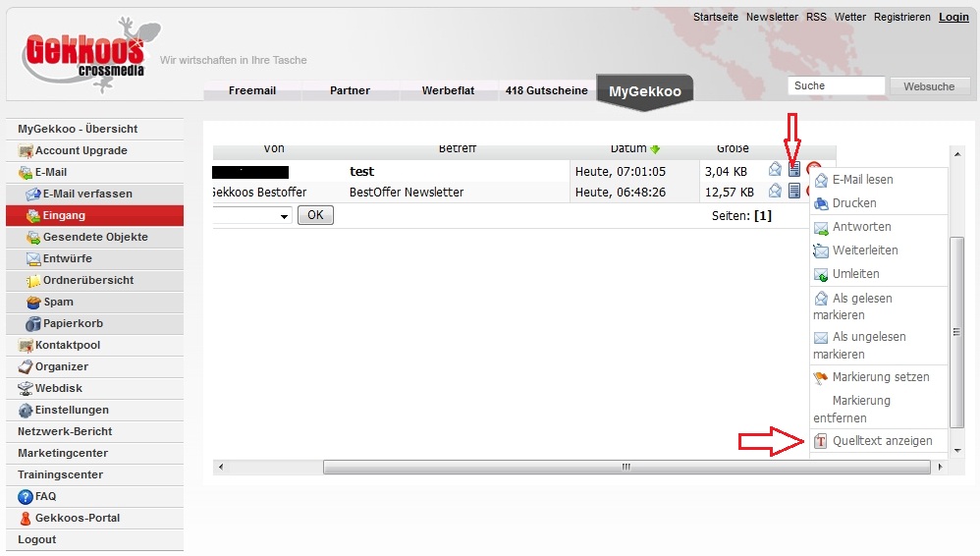
Task: Open MyGekkoo - Übersicht in the sidebar
Action: (95, 129)
